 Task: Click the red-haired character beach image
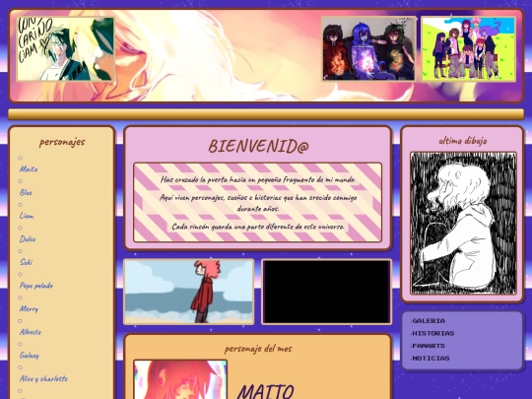[x=188, y=292]
